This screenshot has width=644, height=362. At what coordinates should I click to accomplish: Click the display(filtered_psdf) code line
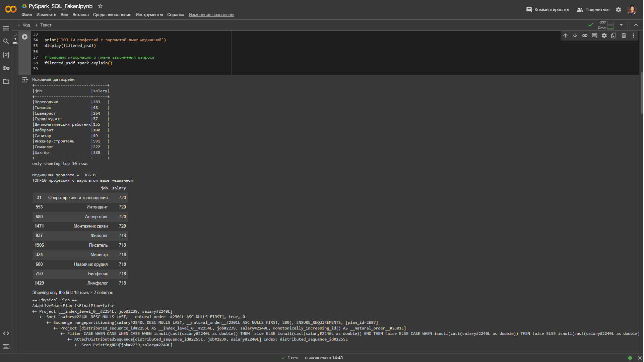point(70,46)
